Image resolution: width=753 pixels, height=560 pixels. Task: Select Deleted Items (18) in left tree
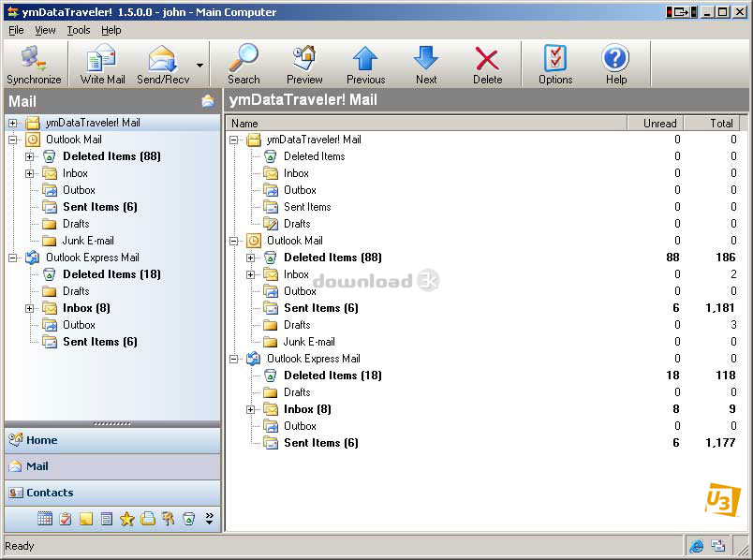[111, 274]
